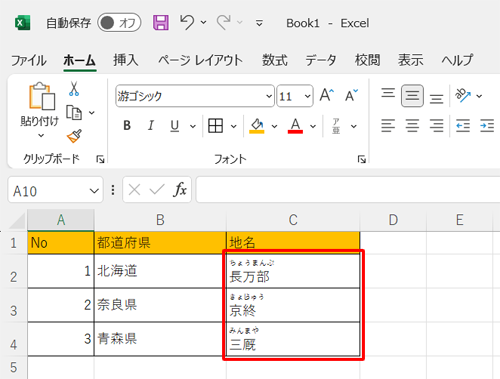
Task: Select cell containing 奈良県
Action: (x=160, y=305)
